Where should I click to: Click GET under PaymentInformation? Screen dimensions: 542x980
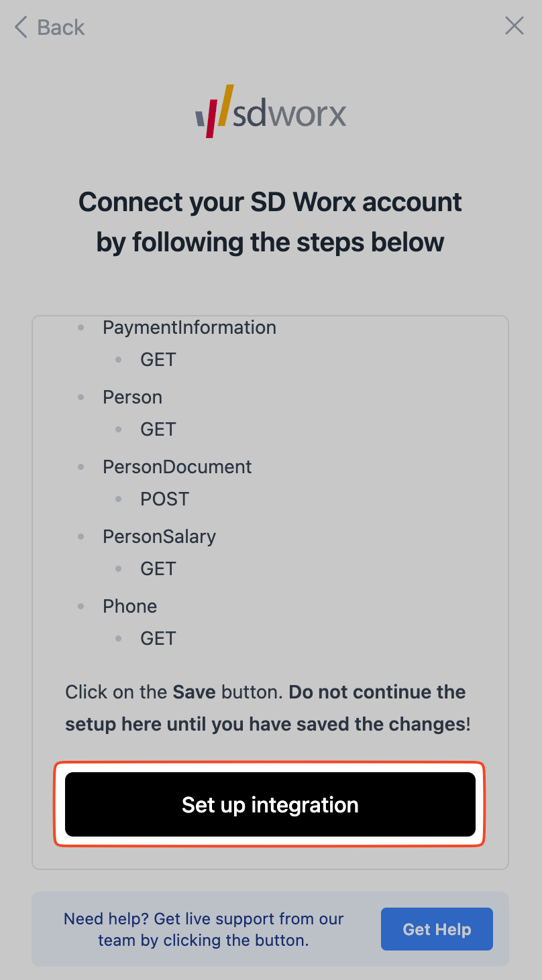(x=158, y=359)
